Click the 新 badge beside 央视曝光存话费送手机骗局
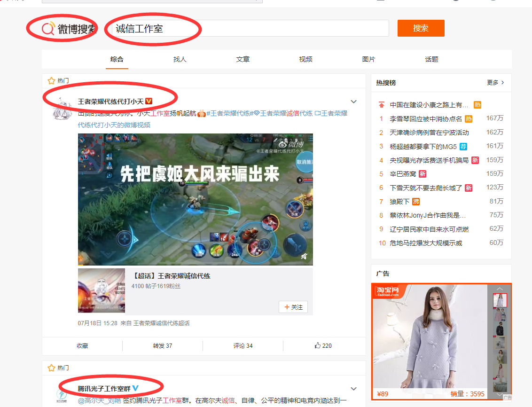Image resolution: width=532 pixels, height=407 pixels. pyautogui.click(x=475, y=160)
